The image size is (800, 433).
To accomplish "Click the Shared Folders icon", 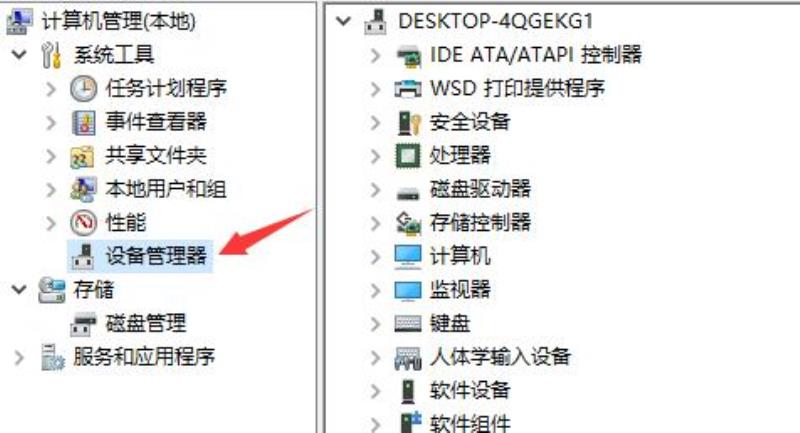I will 82,156.
